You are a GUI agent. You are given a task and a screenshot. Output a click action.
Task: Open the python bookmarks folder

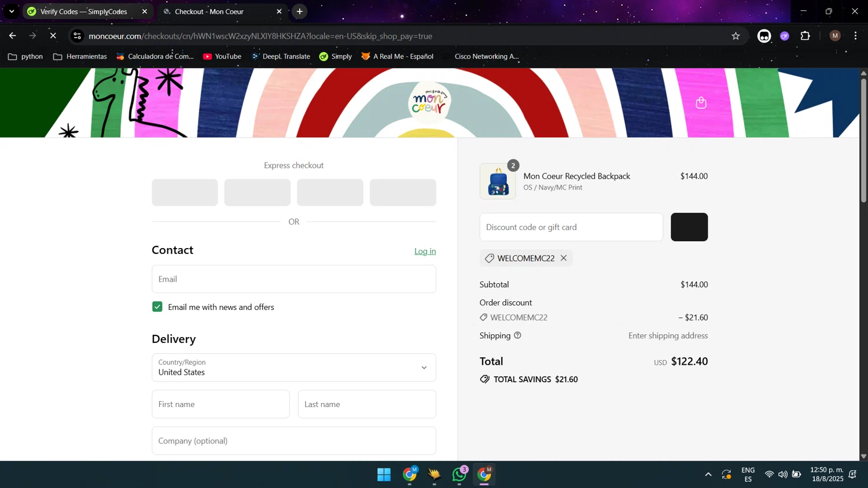tap(25, 56)
